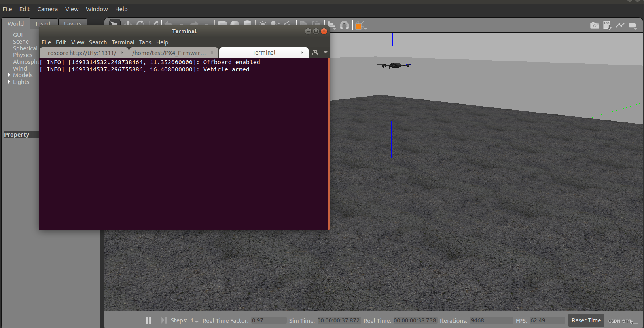Click the FPS value 62.49
The height and width of the screenshot is (328, 644).
click(547, 320)
